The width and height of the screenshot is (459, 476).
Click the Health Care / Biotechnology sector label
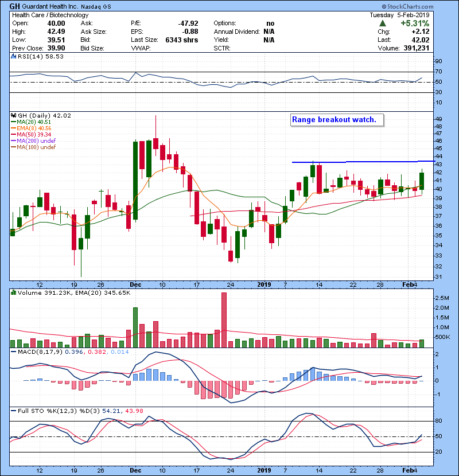tap(50, 15)
